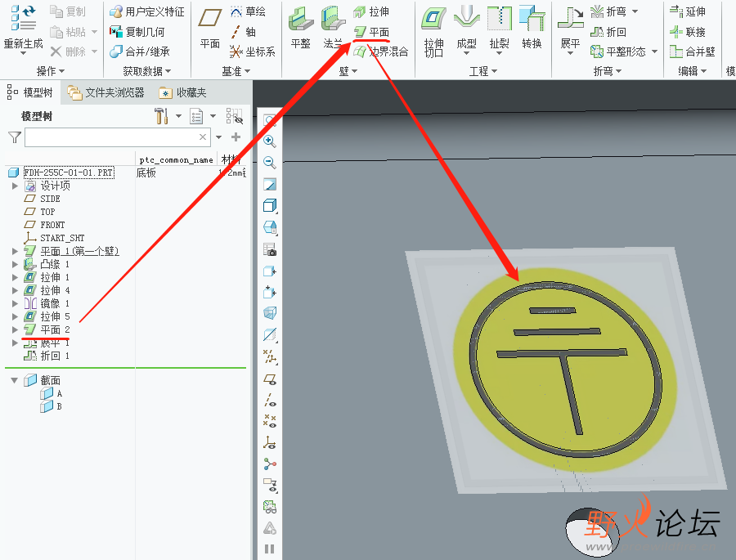
Task: Click the Bend Back (折回) tool
Action: pyautogui.click(x=608, y=32)
